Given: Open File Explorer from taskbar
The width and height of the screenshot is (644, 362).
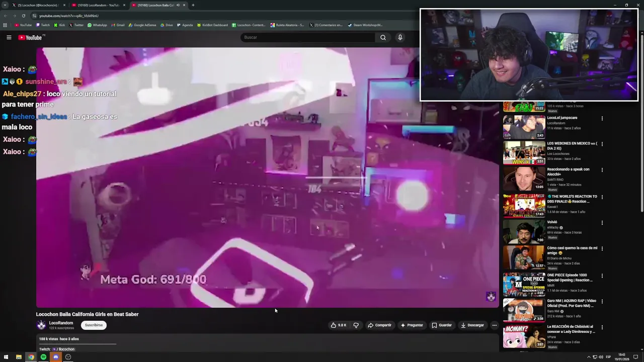Looking at the screenshot, I should (19, 357).
